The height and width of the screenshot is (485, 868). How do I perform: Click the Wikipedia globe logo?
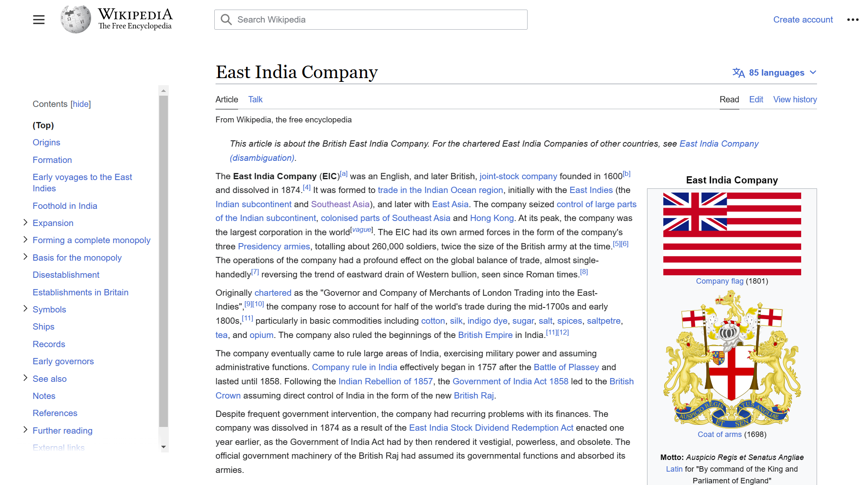pyautogui.click(x=76, y=19)
